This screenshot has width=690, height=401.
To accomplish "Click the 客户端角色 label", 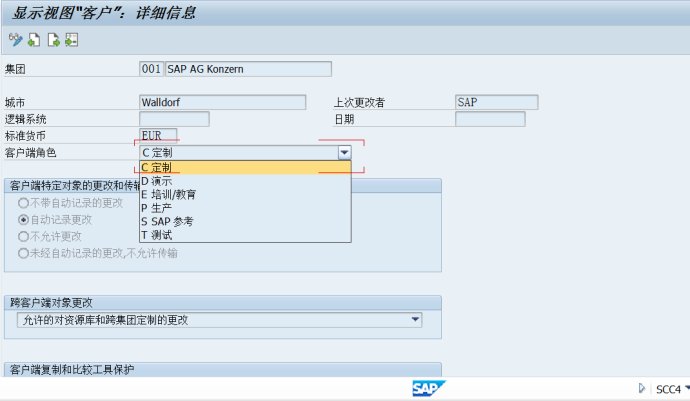I will tap(30, 153).
